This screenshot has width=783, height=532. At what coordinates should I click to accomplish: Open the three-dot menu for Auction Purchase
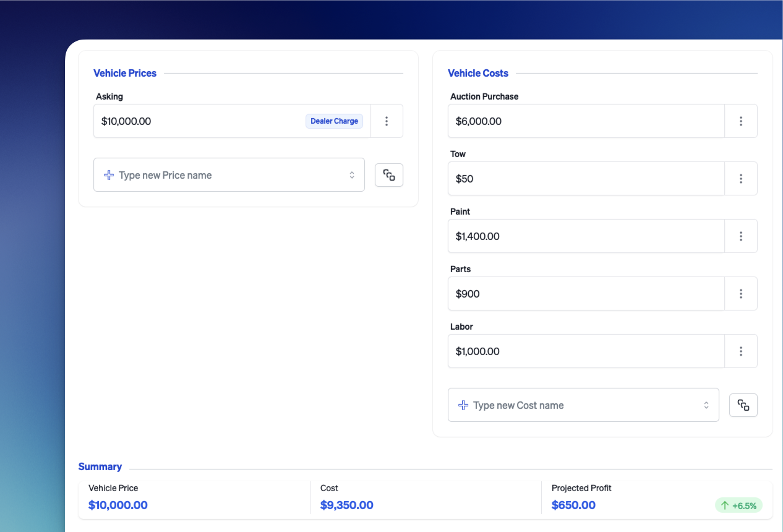pyautogui.click(x=741, y=121)
